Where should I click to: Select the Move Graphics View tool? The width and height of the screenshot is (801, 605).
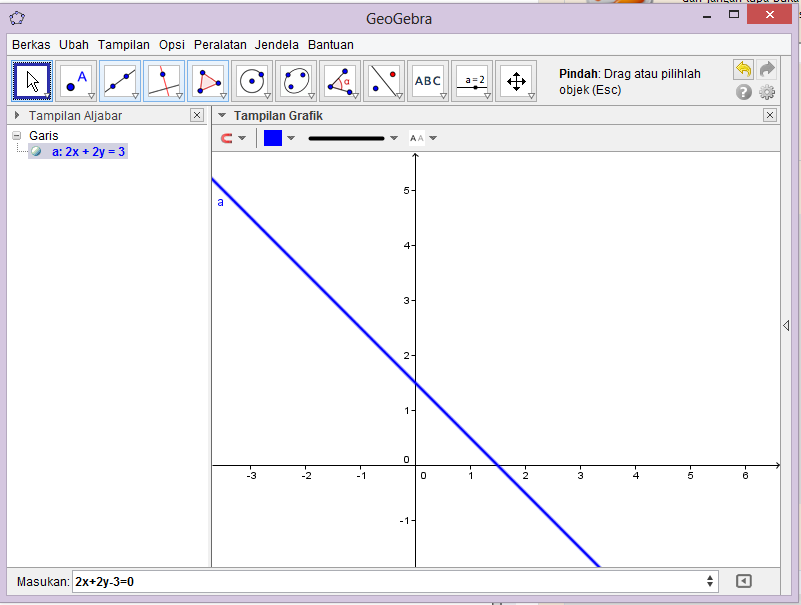coord(515,81)
